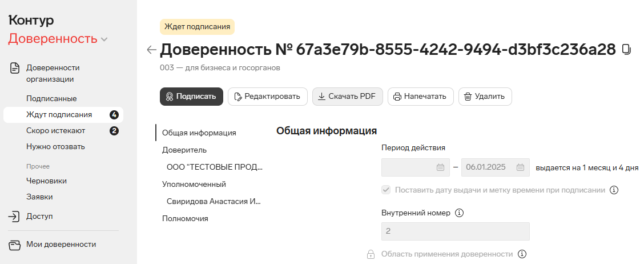The width and height of the screenshot is (644, 264).
Task: Show info about Внутренний номер
Action: pos(460,213)
